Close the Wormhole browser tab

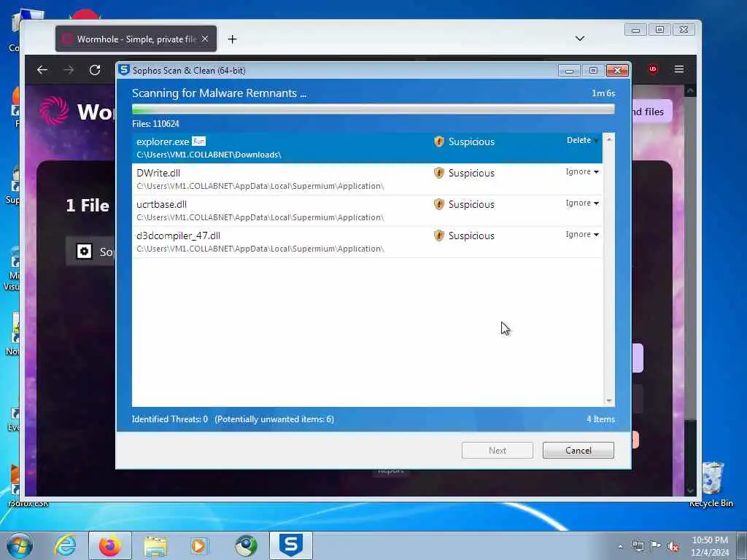tap(205, 39)
